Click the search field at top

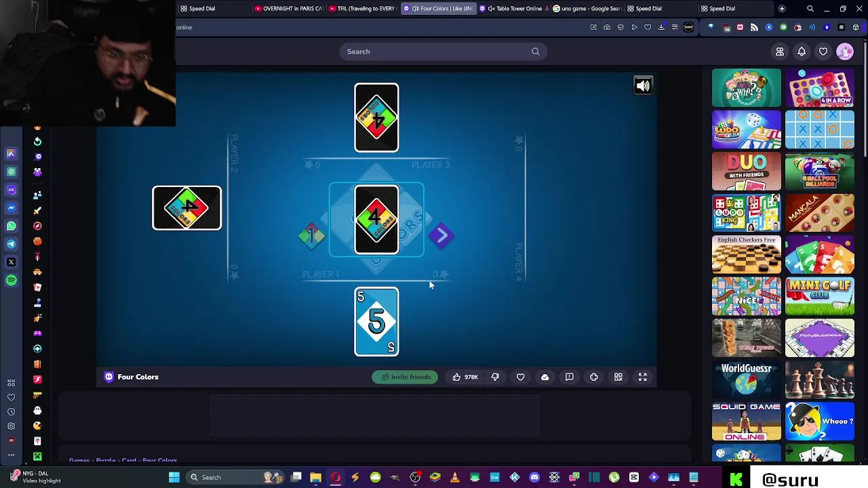[x=443, y=52]
